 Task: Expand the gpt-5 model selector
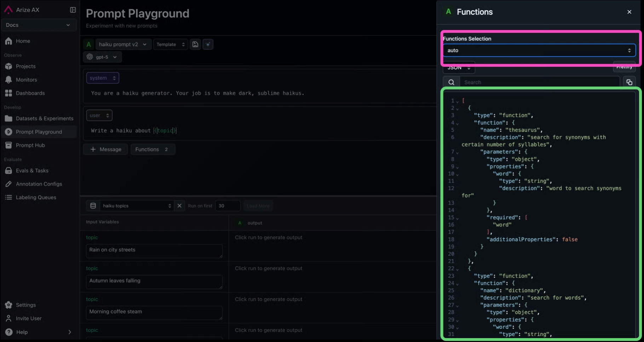pos(103,57)
